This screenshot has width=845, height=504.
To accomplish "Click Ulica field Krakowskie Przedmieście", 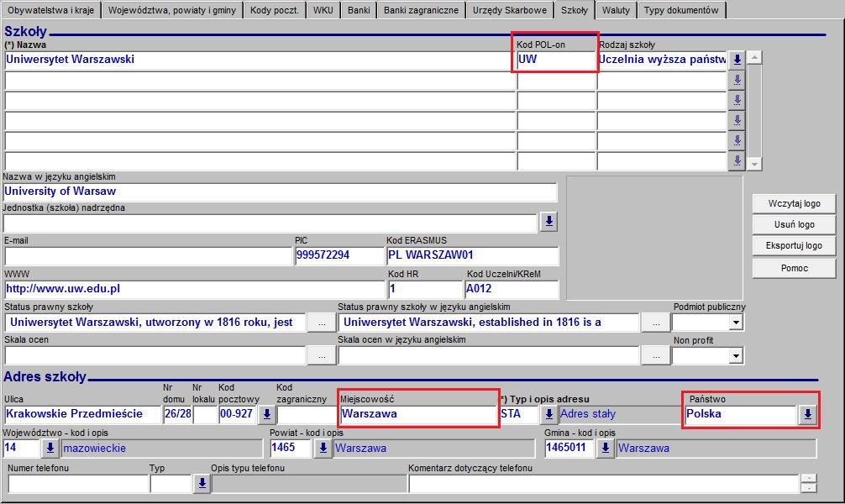I will (x=82, y=414).
